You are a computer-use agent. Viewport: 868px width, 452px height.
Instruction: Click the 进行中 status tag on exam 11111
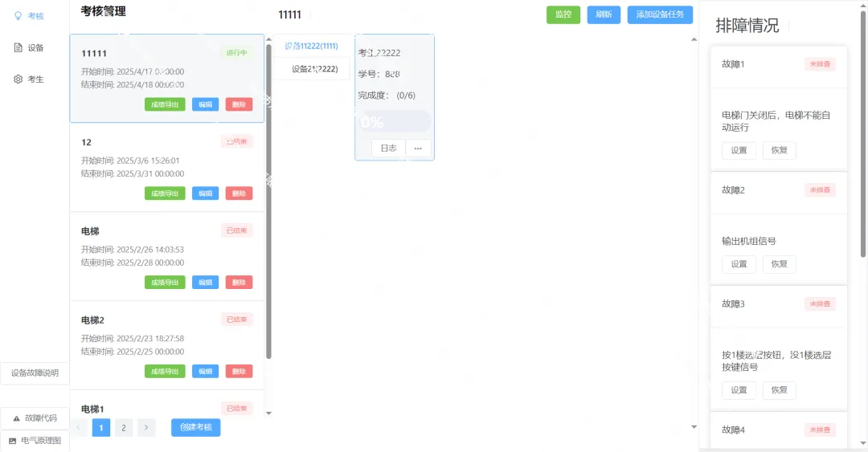(x=236, y=52)
